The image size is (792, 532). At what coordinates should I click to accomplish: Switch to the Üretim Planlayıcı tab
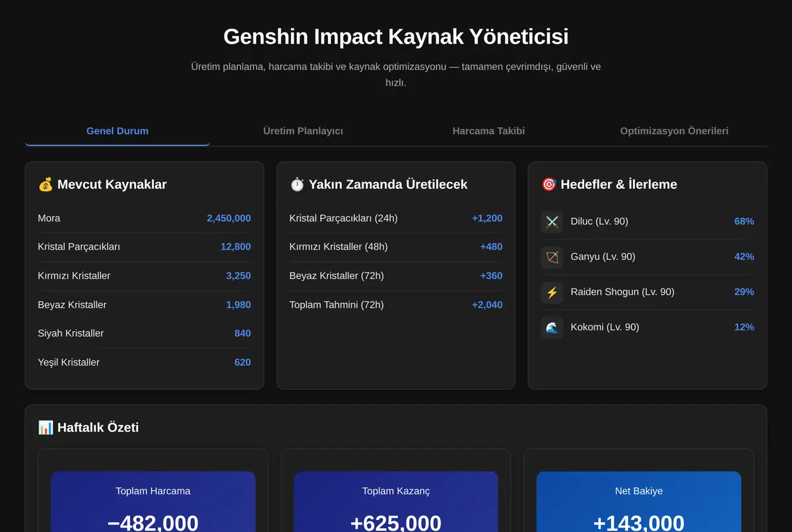coord(303,131)
